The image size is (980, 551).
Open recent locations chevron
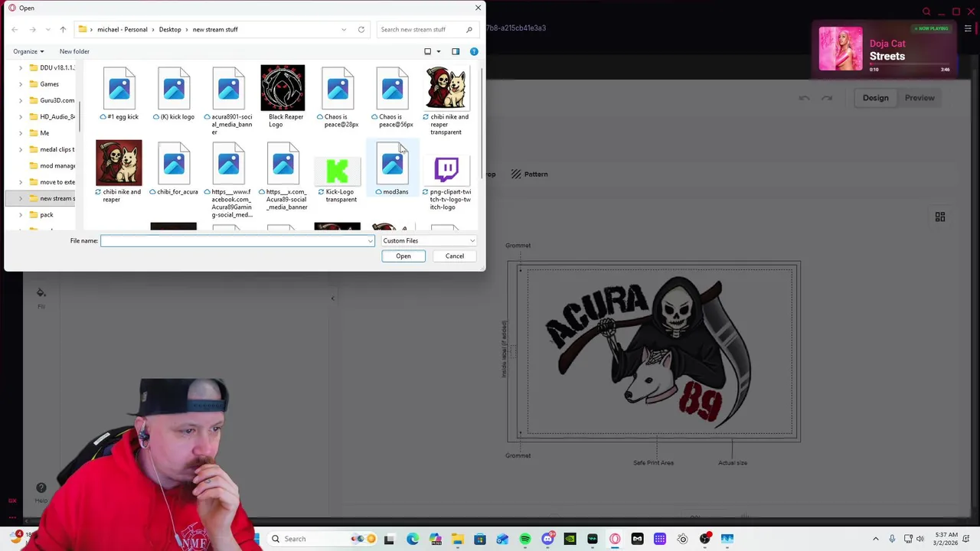pyautogui.click(x=47, y=29)
